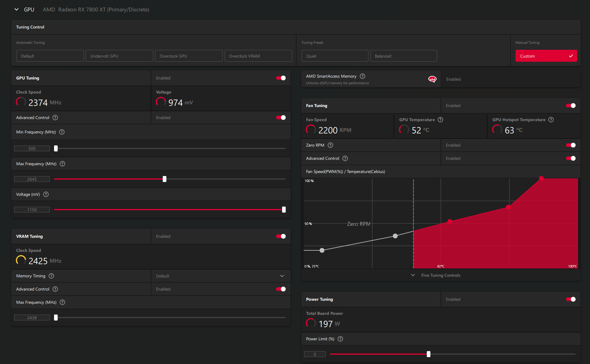Click the AMD Radeon RX 7800 XT label
The width and height of the screenshot is (590, 364).
96,10
